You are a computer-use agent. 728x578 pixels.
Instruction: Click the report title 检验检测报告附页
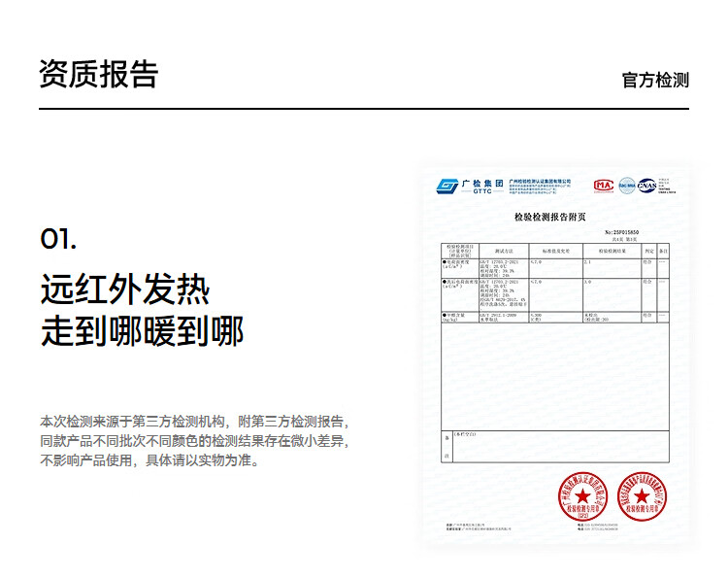[x=549, y=217]
